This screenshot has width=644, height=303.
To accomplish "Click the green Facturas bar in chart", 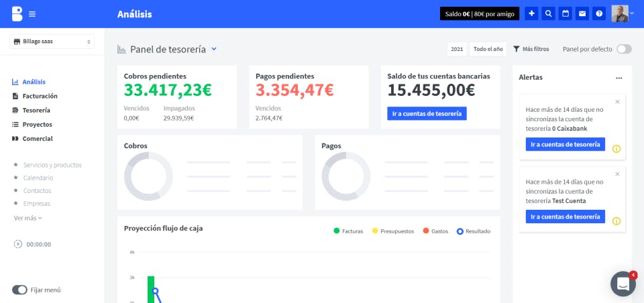I will (151, 290).
